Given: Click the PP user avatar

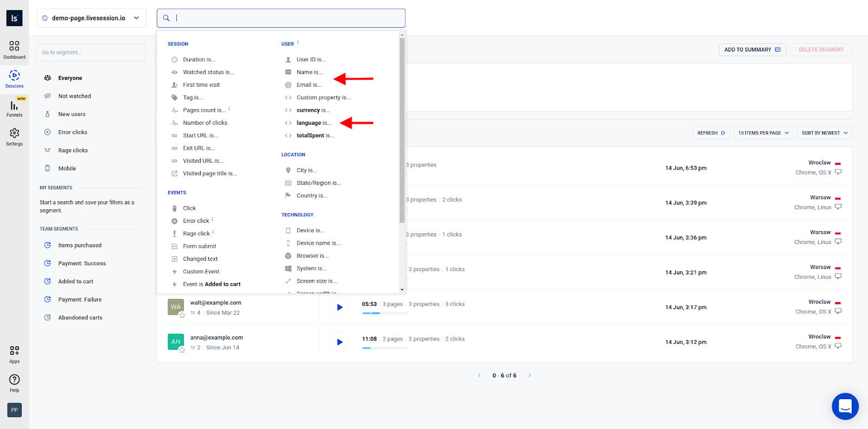Looking at the screenshot, I should point(15,410).
